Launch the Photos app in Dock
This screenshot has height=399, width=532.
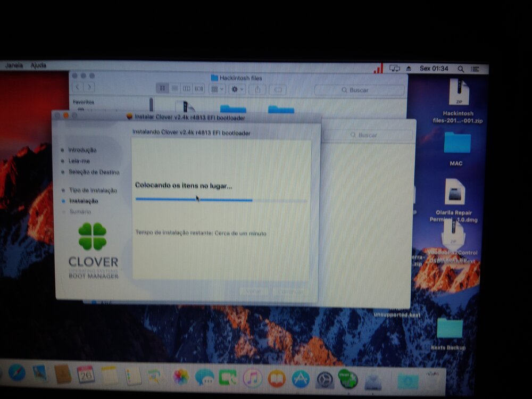coord(181,377)
